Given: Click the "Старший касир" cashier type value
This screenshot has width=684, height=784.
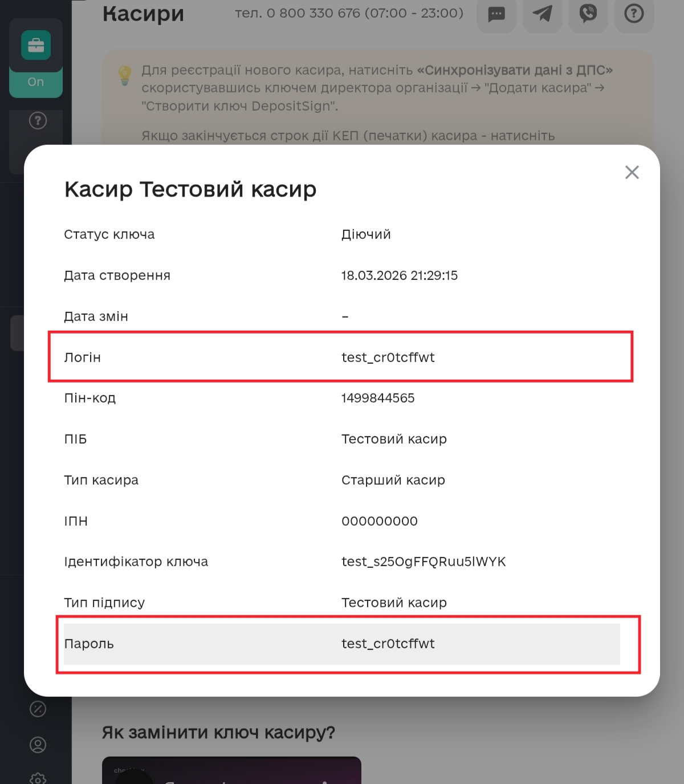Looking at the screenshot, I should (393, 480).
